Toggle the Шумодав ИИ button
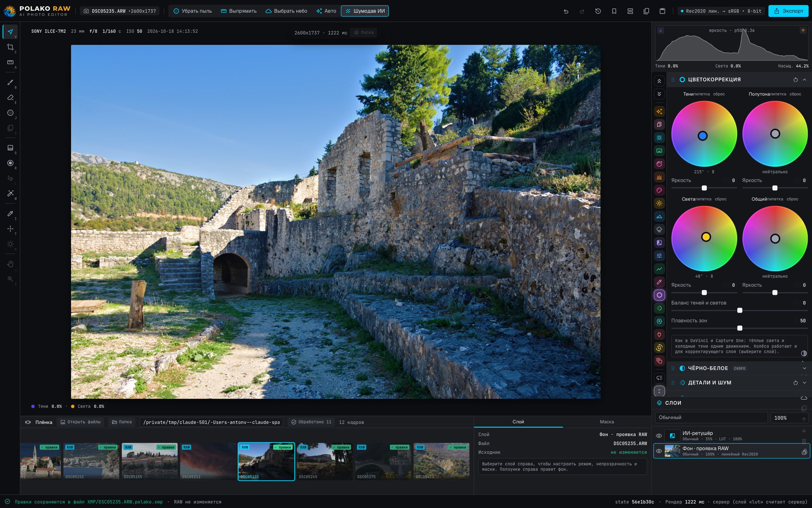This screenshot has width=812, height=508. [x=365, y=11]
